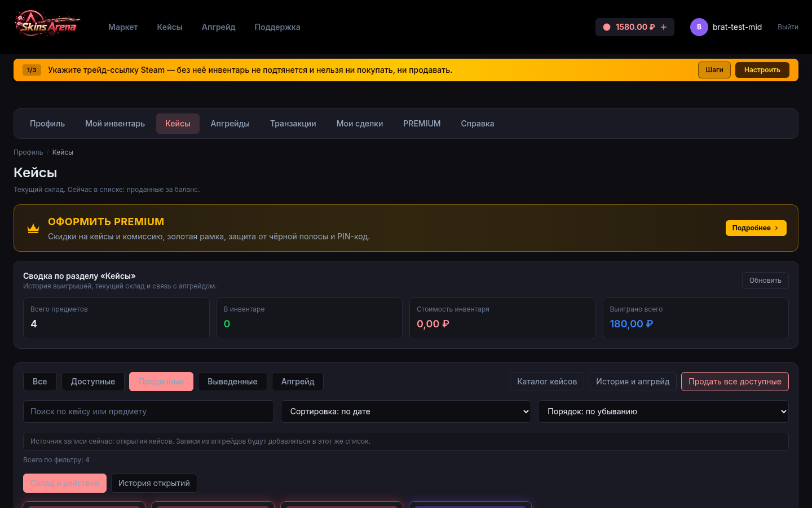Screen dimensions: 812x508
Task: Click the В инвентаре stat card
Action: pyautogui.click(x=310, y=318)
